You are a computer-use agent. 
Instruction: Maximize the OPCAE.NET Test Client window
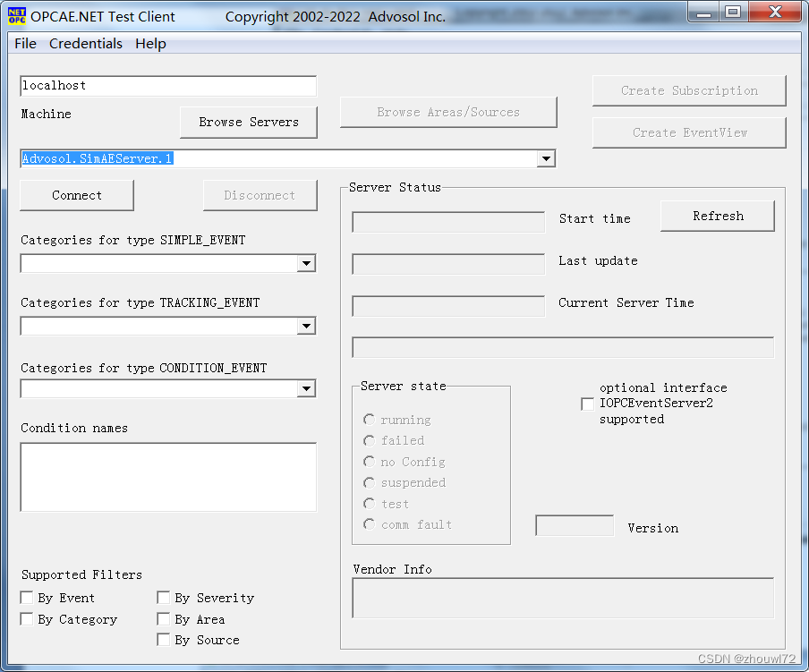733,13
